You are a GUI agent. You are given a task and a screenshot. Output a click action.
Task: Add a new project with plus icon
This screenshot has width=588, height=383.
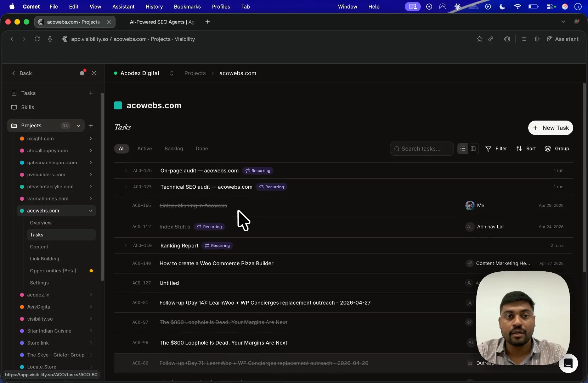point(91,126)
